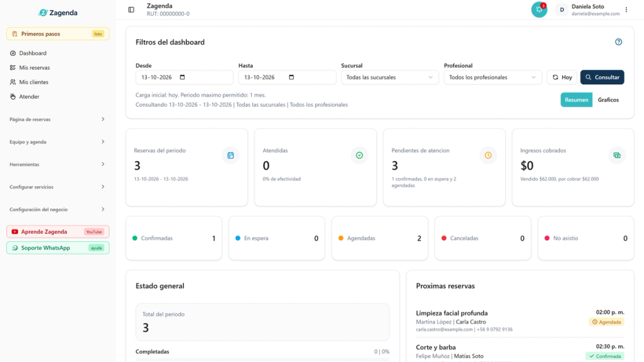644x362 pixels.
Task: Click the Mis clientes people icon
Action: tap(13, 82)
